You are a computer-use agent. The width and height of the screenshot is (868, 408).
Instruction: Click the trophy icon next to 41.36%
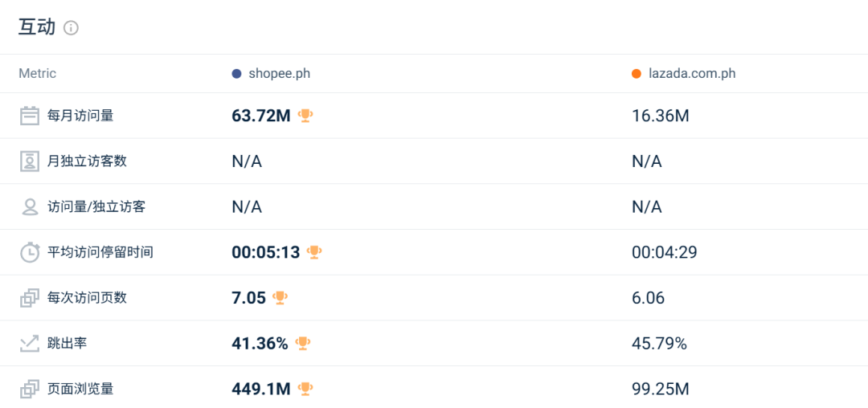(303, 343)
